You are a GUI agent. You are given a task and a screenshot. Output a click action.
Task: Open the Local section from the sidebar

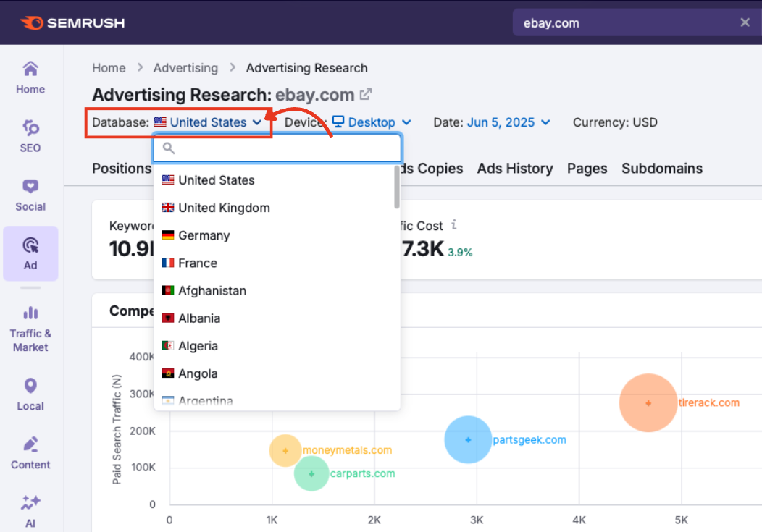pos(30,393)
